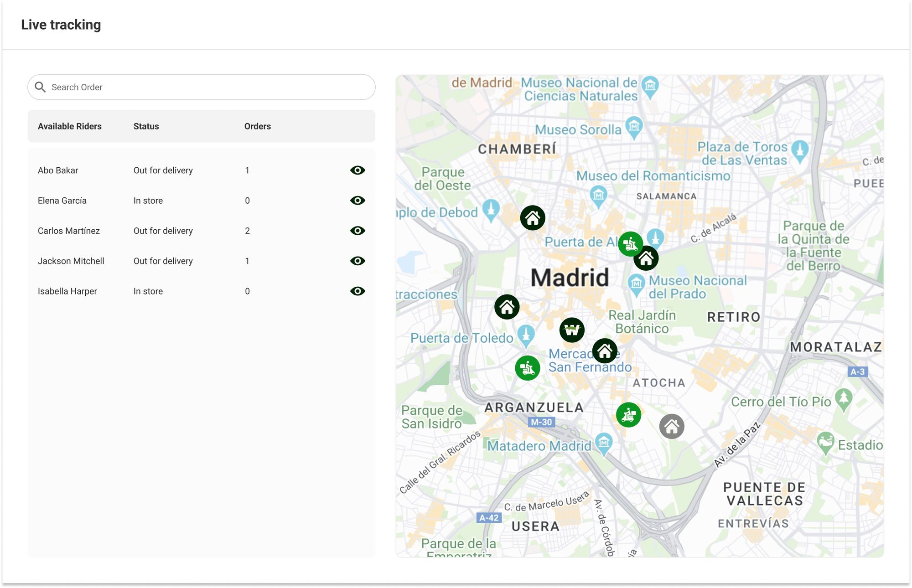Show Isabella Harper's location

click(x=358, y=291)
